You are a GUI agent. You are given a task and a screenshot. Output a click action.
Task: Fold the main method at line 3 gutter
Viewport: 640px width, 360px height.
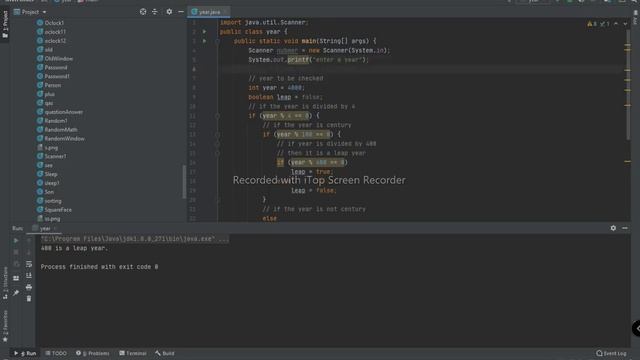click(x=217, y=41)
